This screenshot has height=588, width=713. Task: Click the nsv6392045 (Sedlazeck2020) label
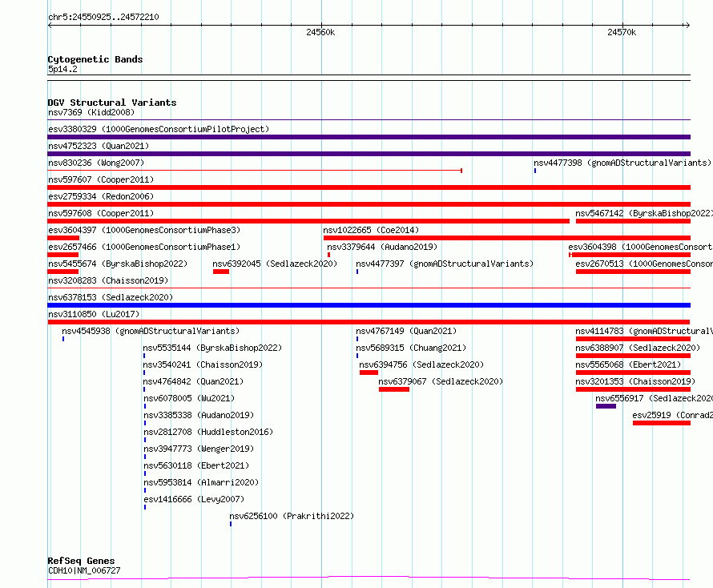coord(275,264)
